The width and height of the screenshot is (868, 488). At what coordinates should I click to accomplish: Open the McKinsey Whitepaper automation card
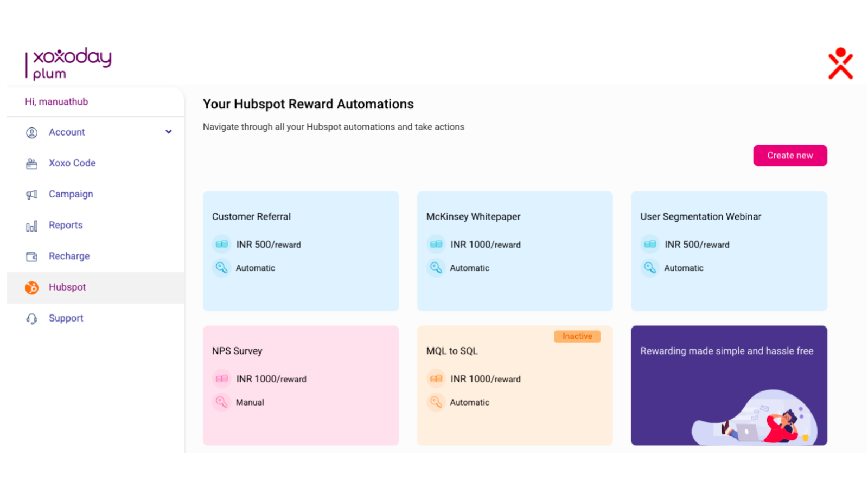(x=514, y=251)
